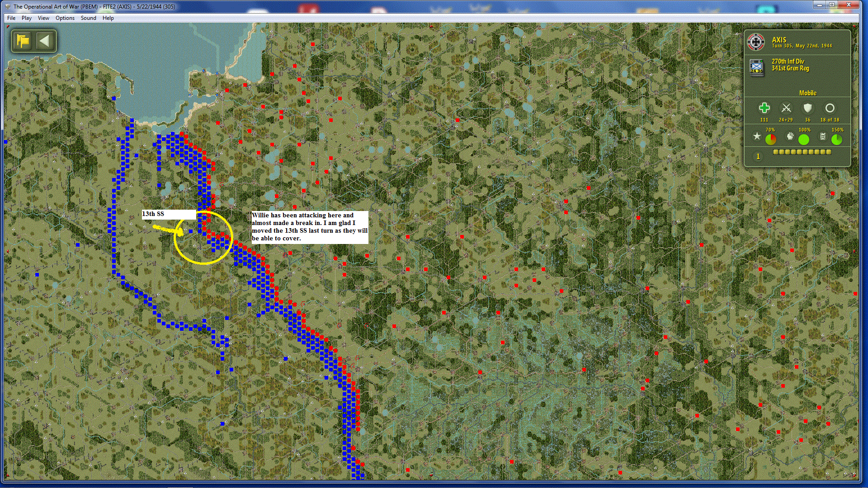Click the jerrycan supply icon
This screenshot has width=868, height=488.
coord(823,136)
